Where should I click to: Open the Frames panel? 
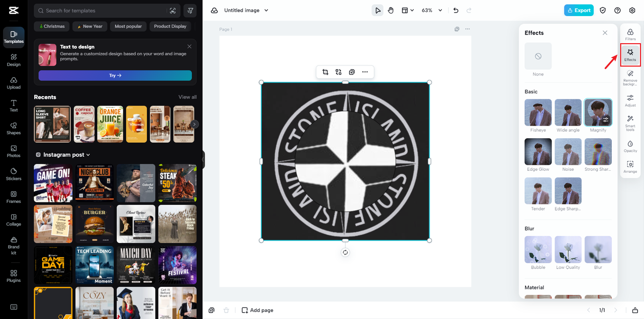tap(14, 197)
